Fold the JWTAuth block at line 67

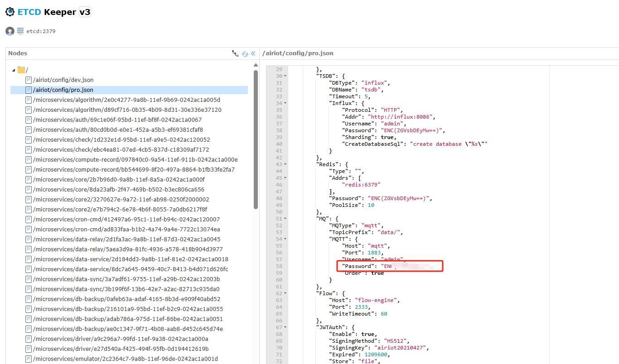pyautogui.click(x=285, y=327)
